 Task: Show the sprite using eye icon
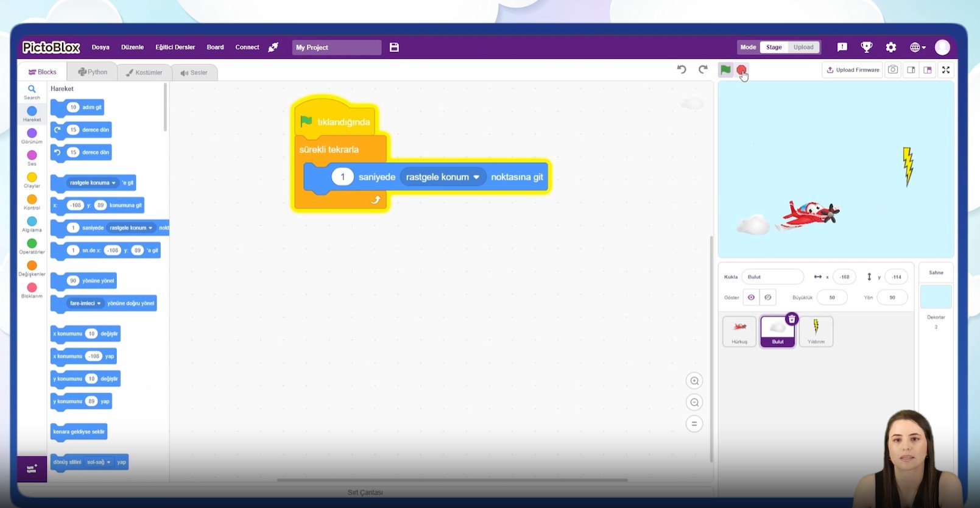pyautogui.click(x=751, y=297)
